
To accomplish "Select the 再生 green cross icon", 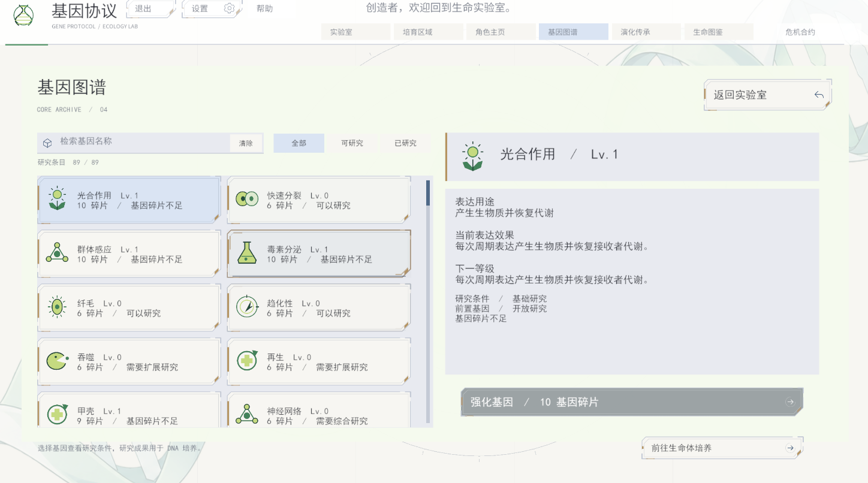I will coord(247,360).
